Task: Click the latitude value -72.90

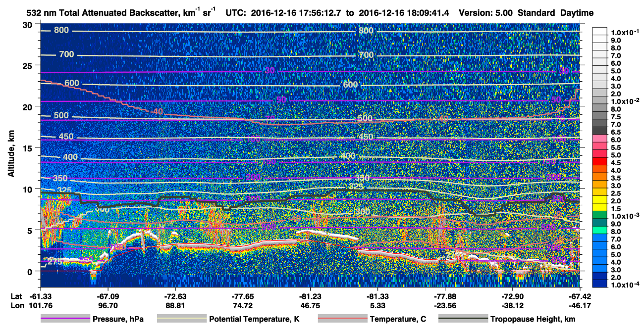Action: pyautogui.click(x=512, y=297)
